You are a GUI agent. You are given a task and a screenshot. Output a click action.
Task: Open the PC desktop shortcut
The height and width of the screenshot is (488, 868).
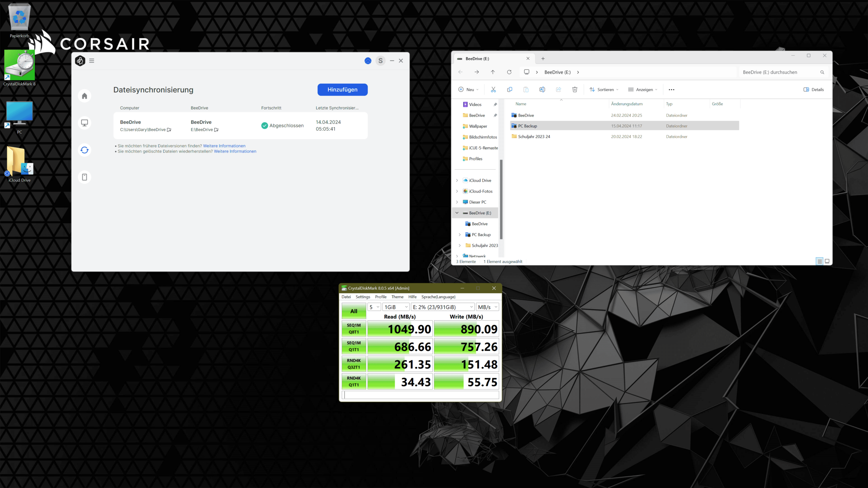pos(19,117)
